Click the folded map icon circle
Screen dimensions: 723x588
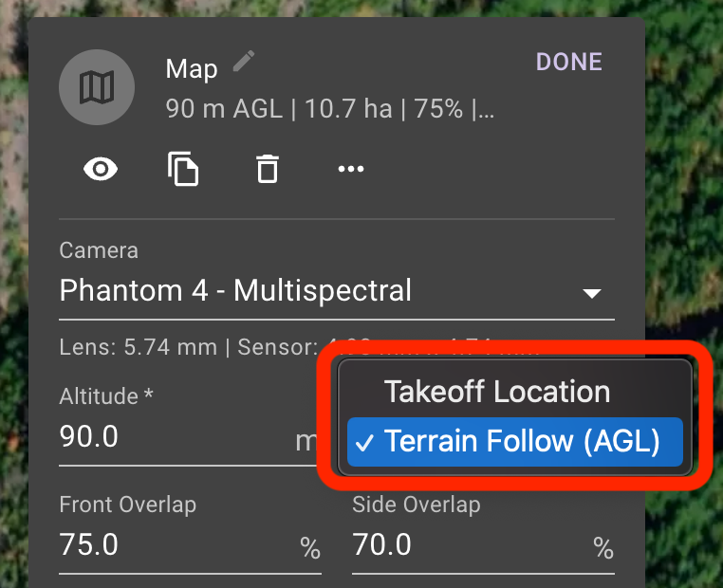tap(97, 87)
